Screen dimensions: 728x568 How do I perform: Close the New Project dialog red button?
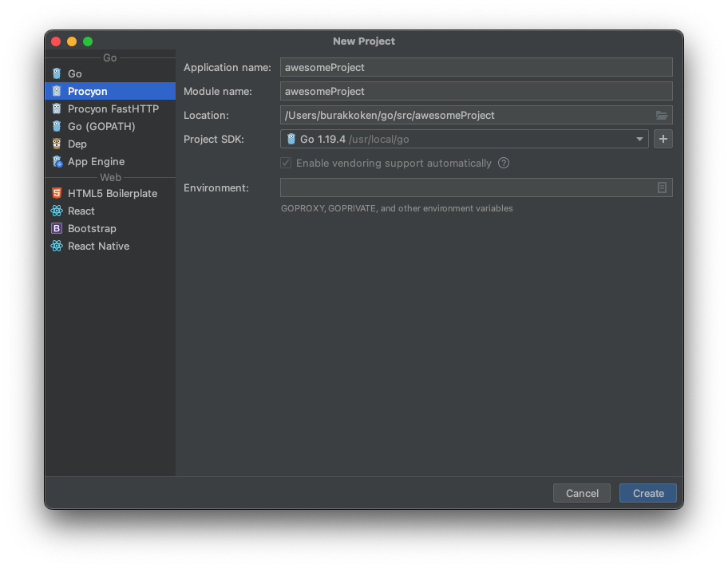click(x=56, y=41)
